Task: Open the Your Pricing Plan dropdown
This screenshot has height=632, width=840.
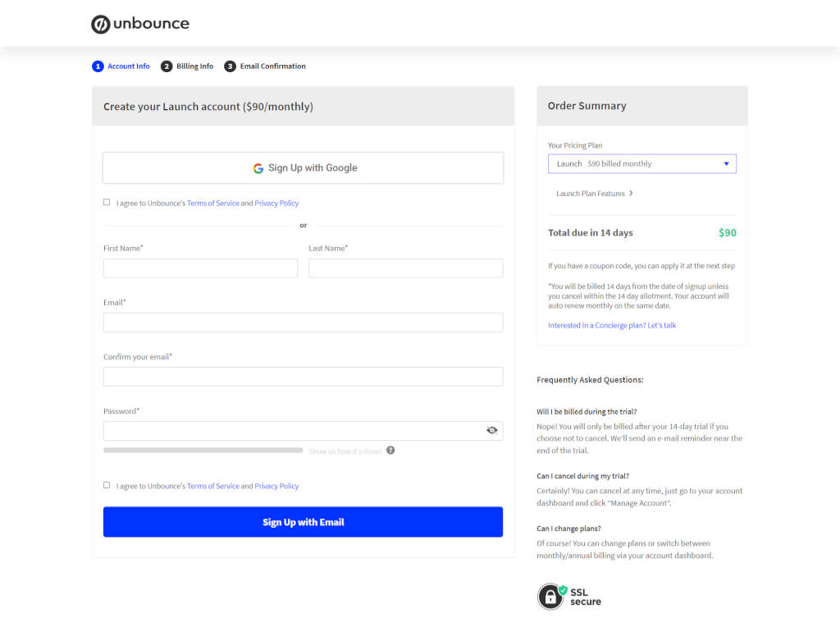Action: pyautogui.click(x=641, y=163)
